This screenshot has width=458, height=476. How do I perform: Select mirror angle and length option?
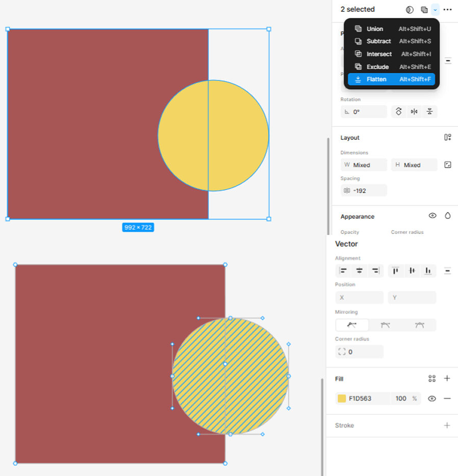click(x=419, y=325)
